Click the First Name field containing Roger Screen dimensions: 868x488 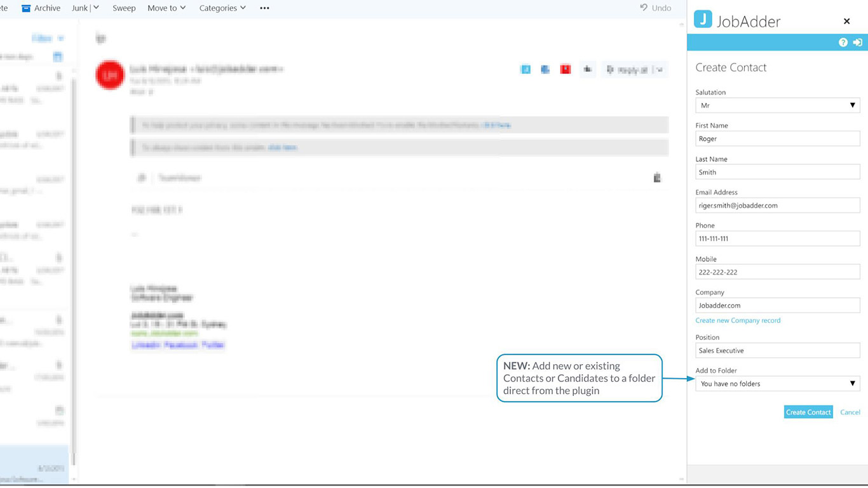pos(778,139)
